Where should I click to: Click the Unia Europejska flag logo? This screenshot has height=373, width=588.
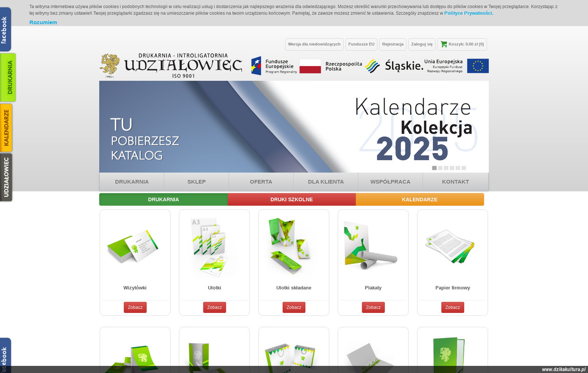pyautogui.click(x=457, y=66)
